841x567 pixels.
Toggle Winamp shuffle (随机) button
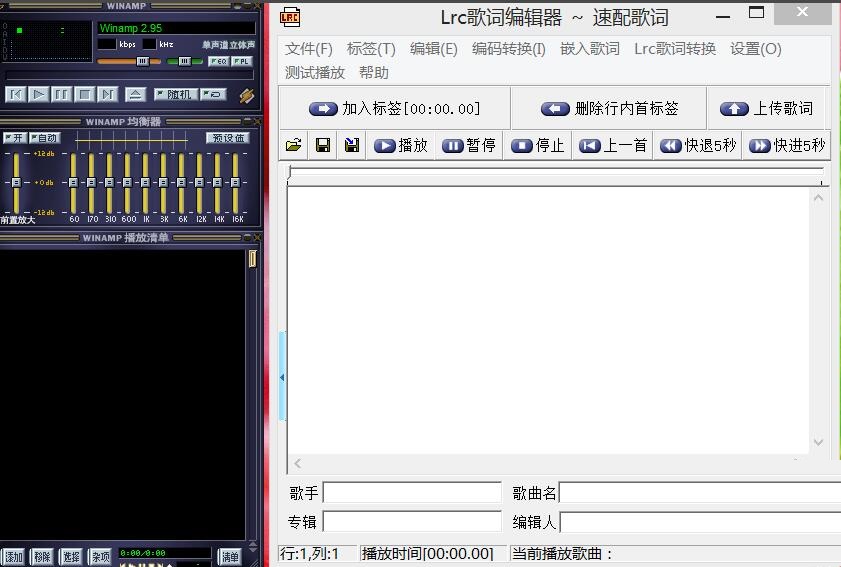click(175, 95)
